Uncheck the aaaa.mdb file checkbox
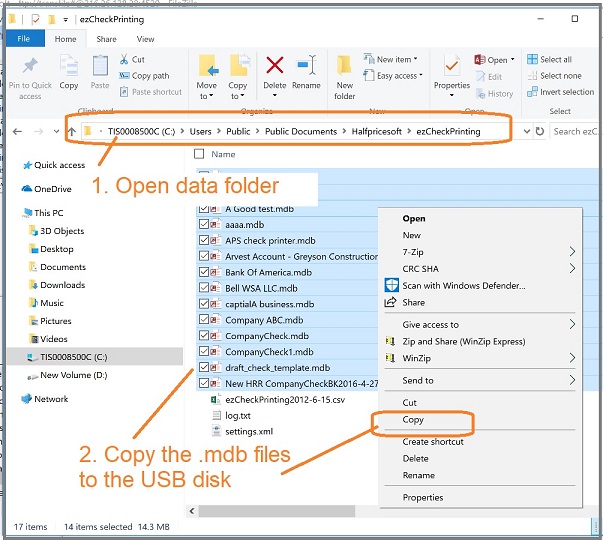 pos(205,226)
